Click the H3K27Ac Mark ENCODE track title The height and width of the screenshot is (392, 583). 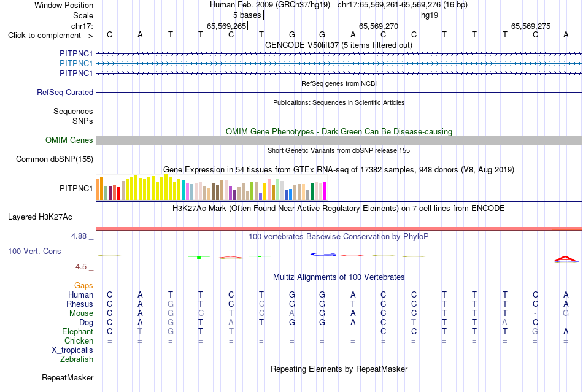339,208
